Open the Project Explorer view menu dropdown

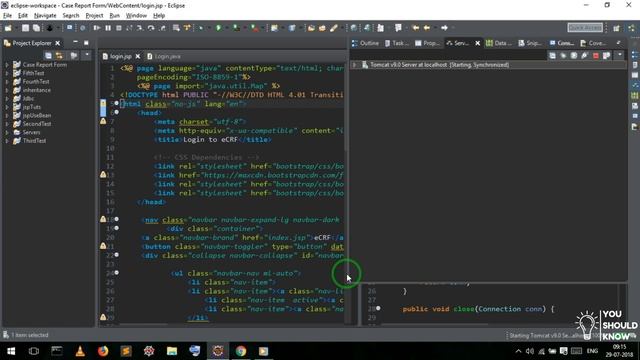[x=86, y=54]
